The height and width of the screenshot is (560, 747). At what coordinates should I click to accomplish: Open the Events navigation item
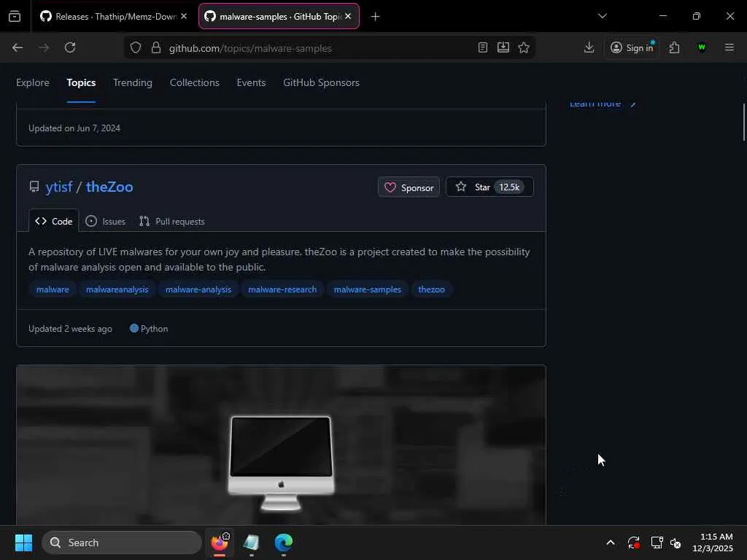pos(251,82)
